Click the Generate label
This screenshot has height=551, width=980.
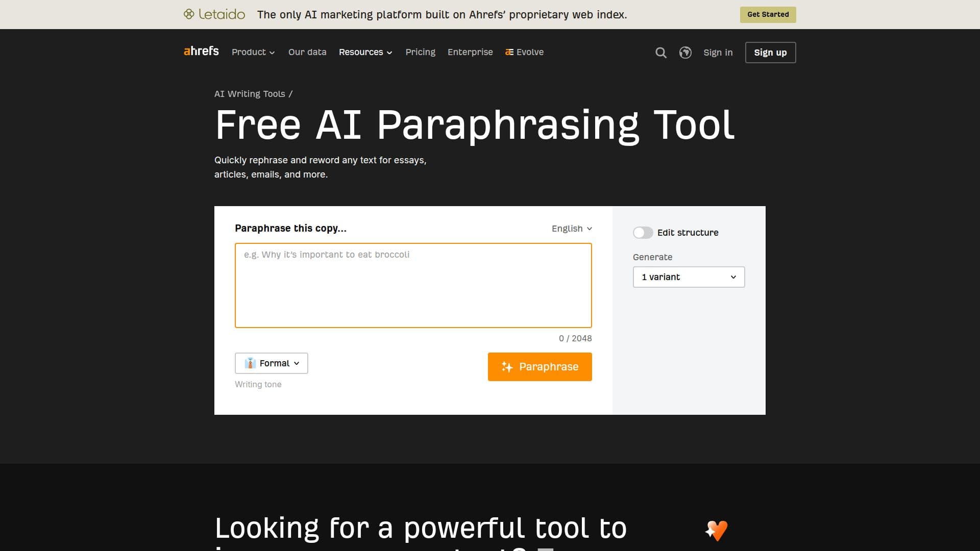[x=653, y=257]
